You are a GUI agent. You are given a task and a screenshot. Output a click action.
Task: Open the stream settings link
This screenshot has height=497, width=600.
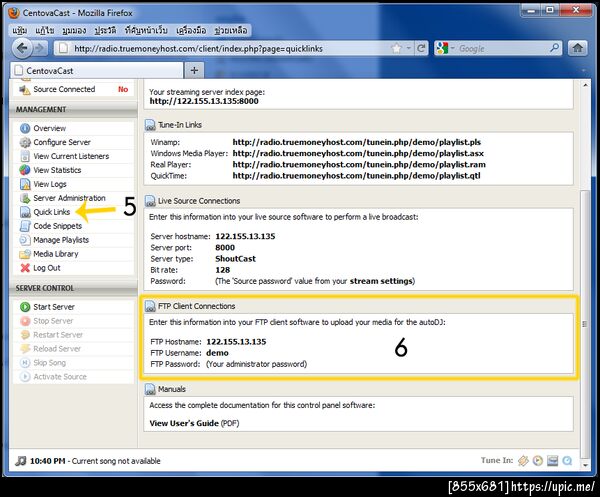[381, 281]
